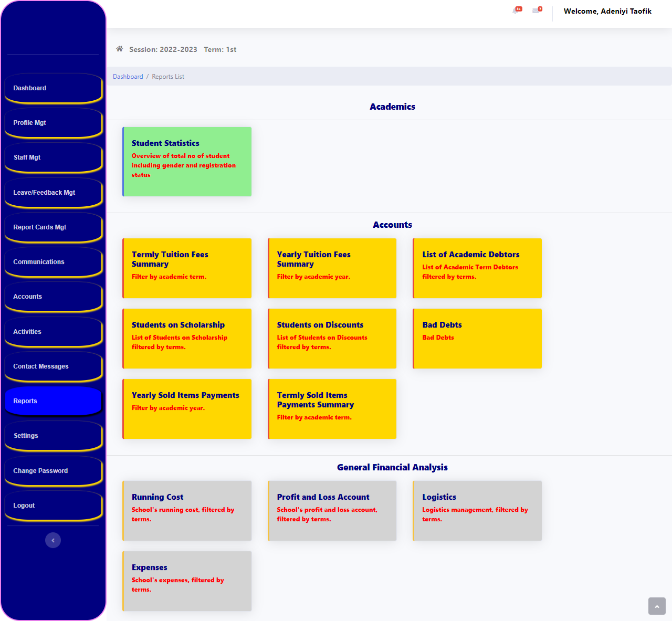Open the notifications bell icon
The width and height of the screenshot is (672, 621).
pos(517,10)
